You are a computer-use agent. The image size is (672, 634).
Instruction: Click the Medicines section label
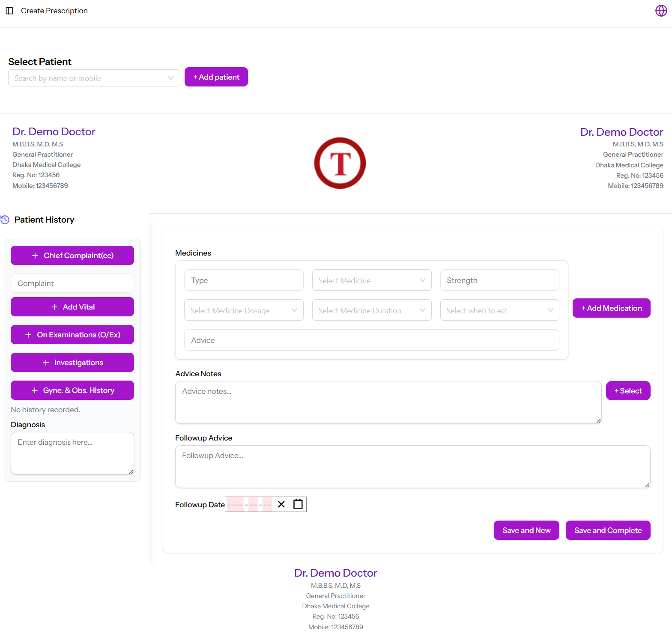(193, 253)
